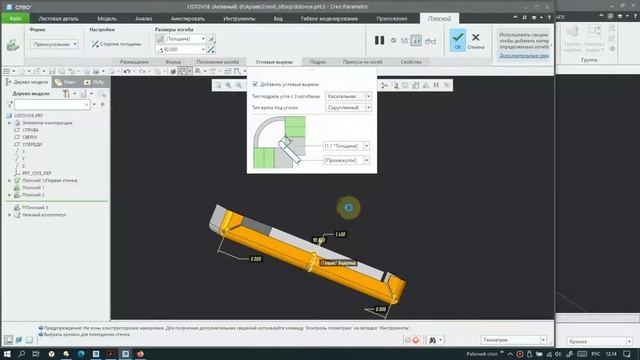Open the model tree settings hammer icon

tap(66, 94)
